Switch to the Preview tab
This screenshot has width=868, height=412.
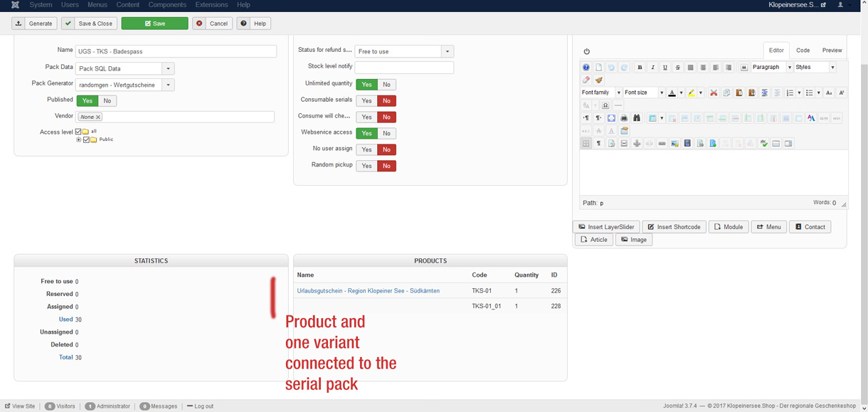[x=832, y=51]
